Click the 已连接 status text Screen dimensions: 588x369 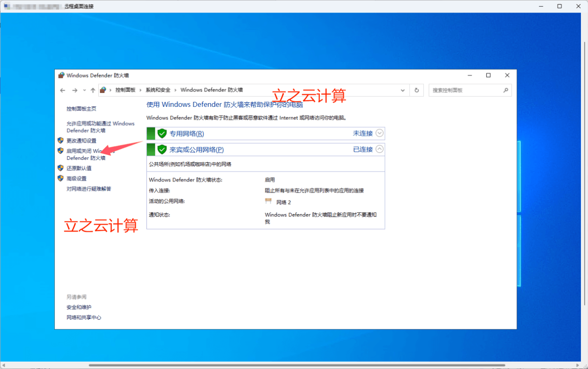coord(363,149)
